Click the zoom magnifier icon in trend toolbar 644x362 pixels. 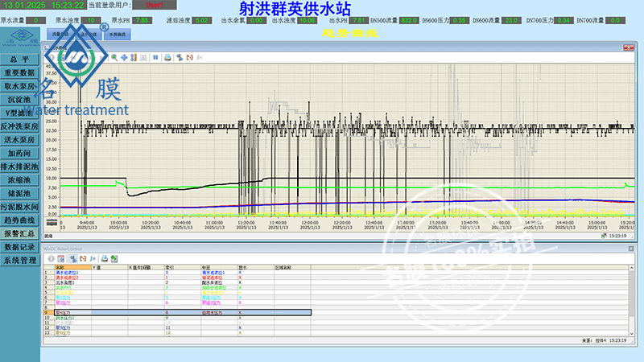pos(115,57)
